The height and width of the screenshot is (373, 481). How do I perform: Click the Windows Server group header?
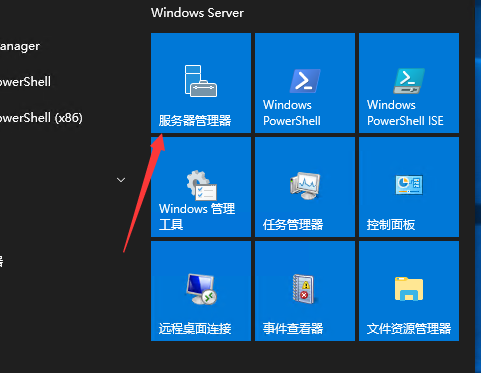[x=197, y=13]
